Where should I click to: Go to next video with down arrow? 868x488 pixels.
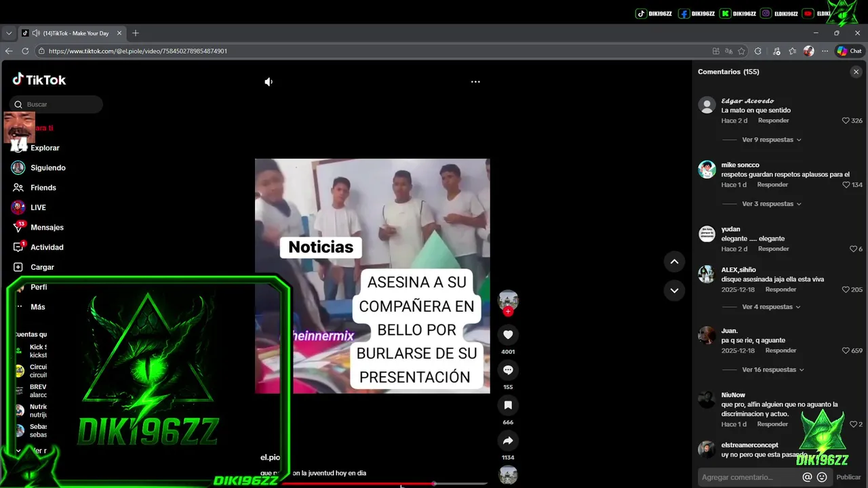coord(674,291)
